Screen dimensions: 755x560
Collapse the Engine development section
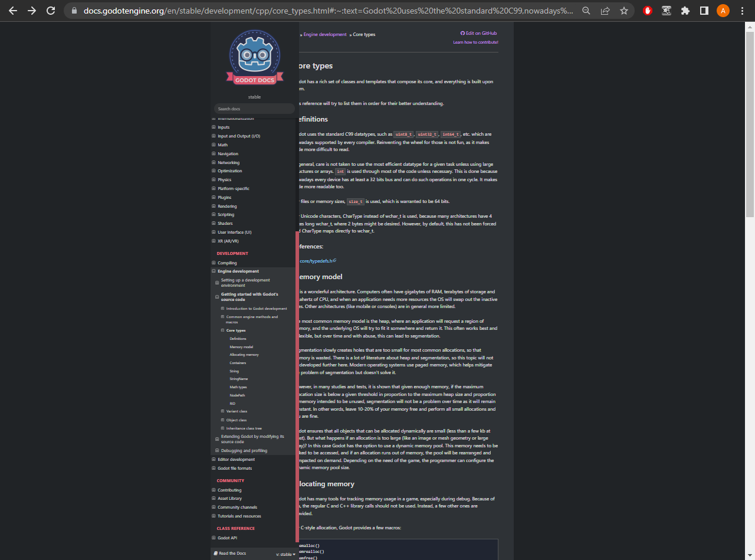pyautogui.click(x=213, y=271)
